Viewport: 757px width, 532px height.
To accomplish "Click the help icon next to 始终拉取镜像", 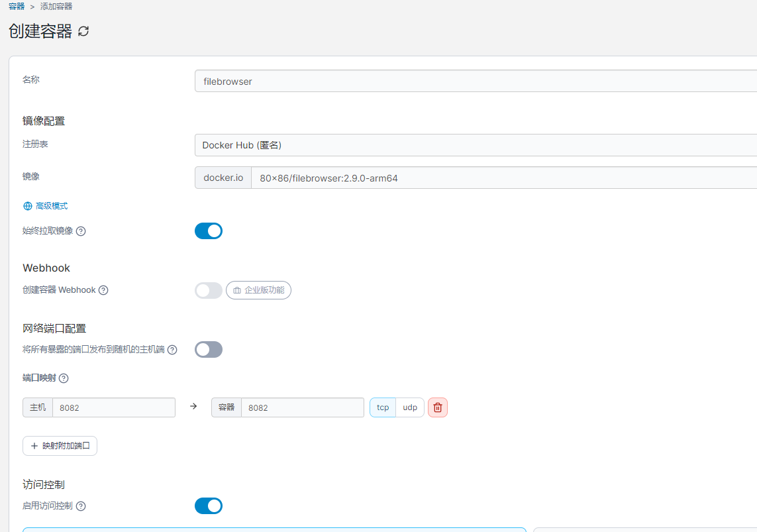I will click(x=81, y=231).
